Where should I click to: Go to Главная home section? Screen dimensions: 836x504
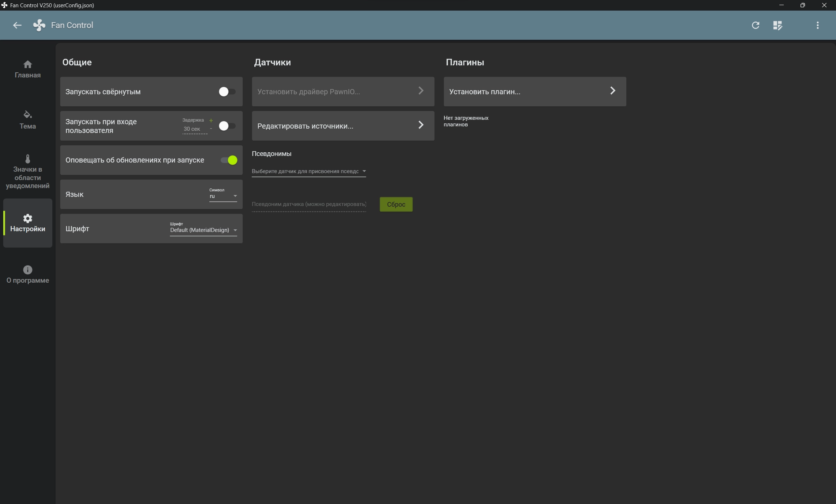pos(27,69)
